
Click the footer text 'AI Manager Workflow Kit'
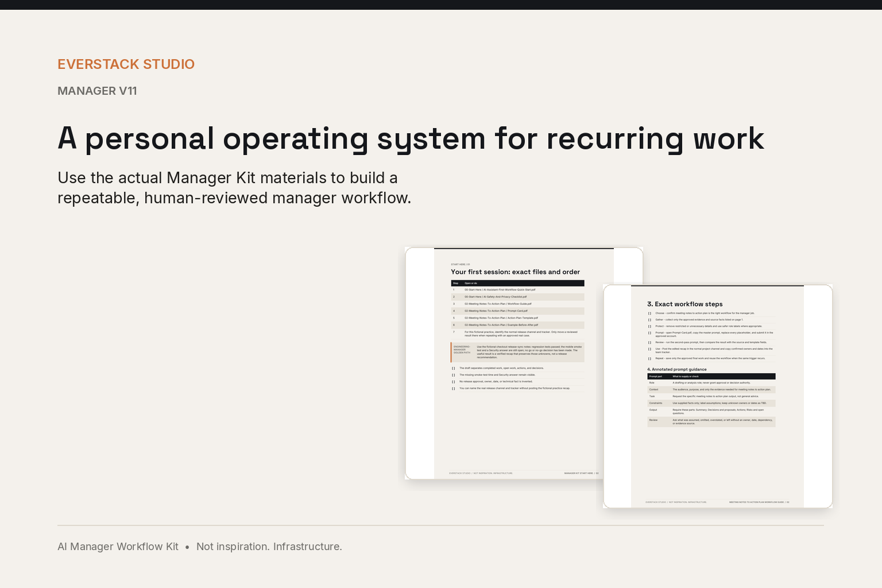(x=118, y=547)
